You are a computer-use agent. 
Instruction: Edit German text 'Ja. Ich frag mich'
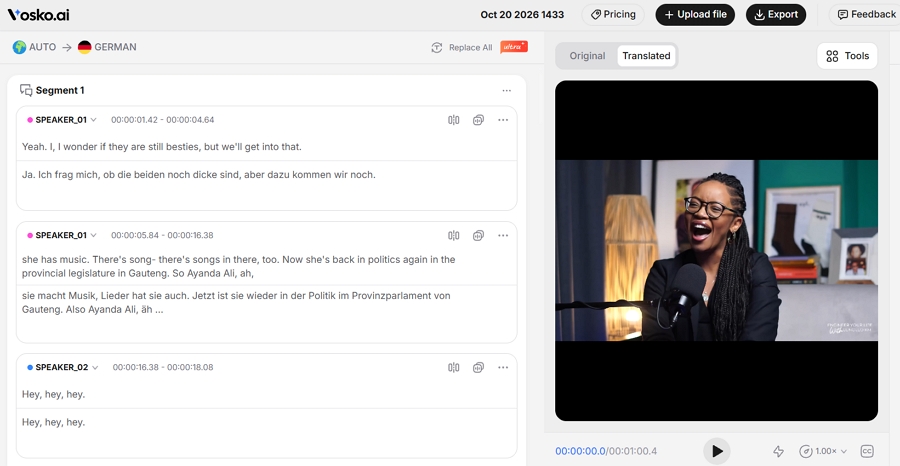click(x=199, y=175)
